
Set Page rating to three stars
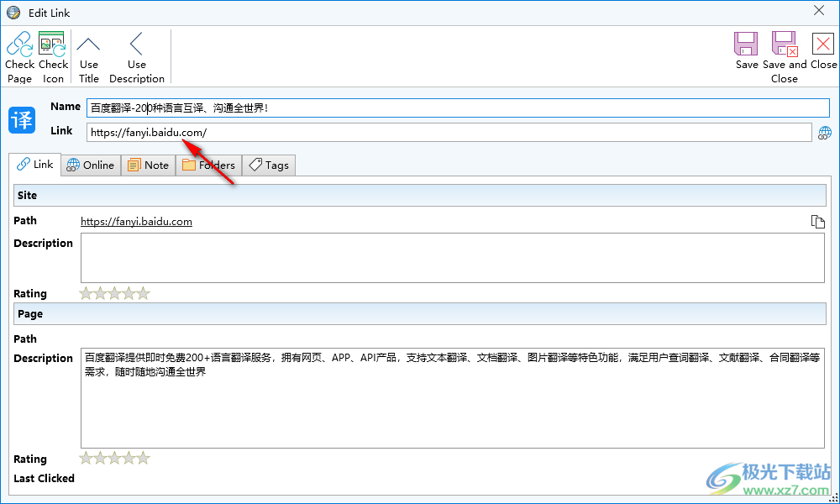coord(114,459)
